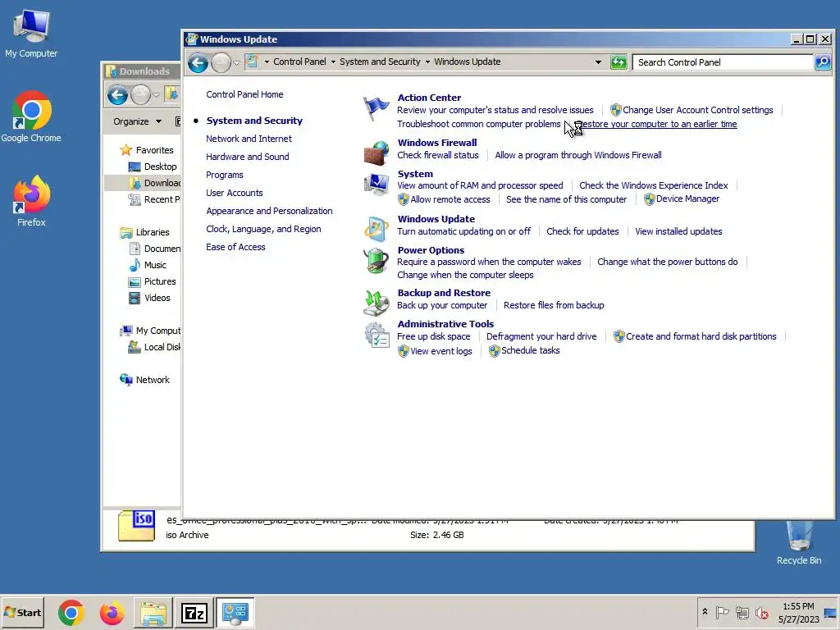Screen dimensions: 840x630
Task: Click the Backup and Restore icon
Action: coord(376,303)
